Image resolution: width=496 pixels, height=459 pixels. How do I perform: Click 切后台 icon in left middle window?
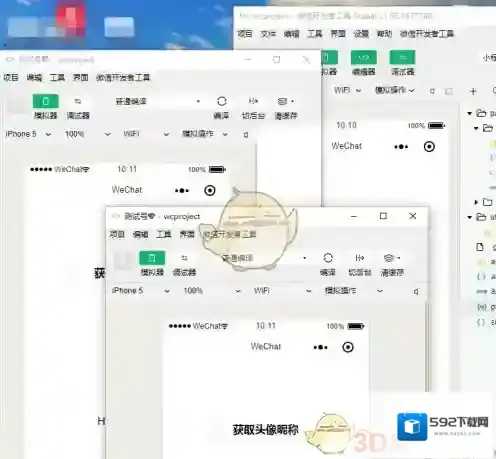[x=253, y=101]
